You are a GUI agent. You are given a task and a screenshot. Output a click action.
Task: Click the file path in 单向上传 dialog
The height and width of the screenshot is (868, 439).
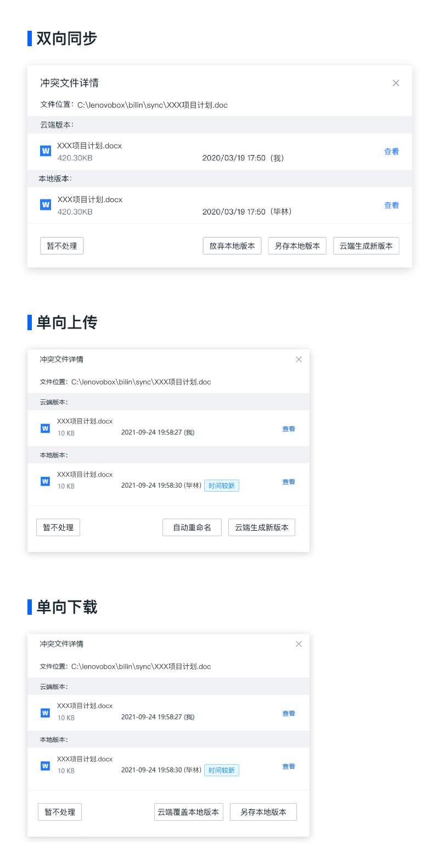click(141, 382)
